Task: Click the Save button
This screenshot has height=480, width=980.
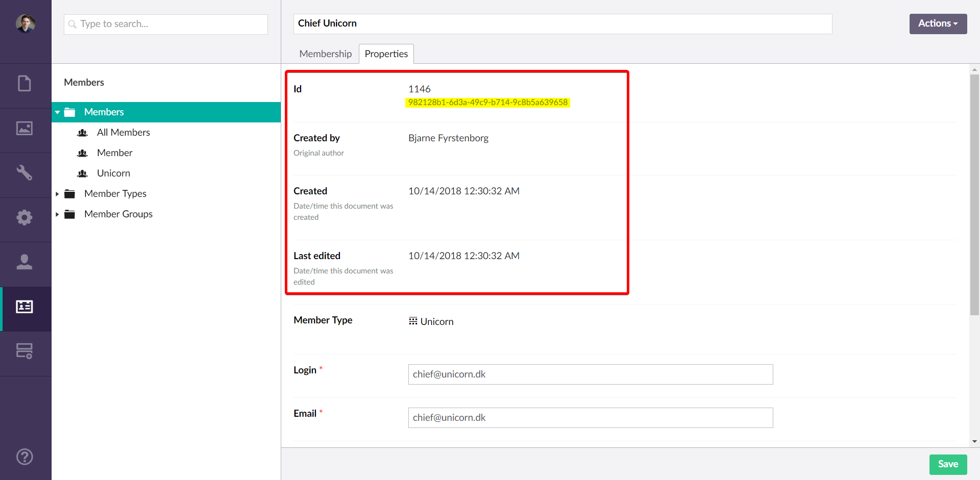Action: coord(948,464)
